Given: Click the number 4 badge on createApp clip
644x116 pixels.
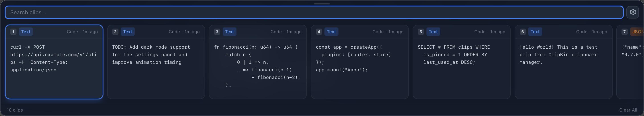Looking at the screenshot, I should [x=319, y=32].
